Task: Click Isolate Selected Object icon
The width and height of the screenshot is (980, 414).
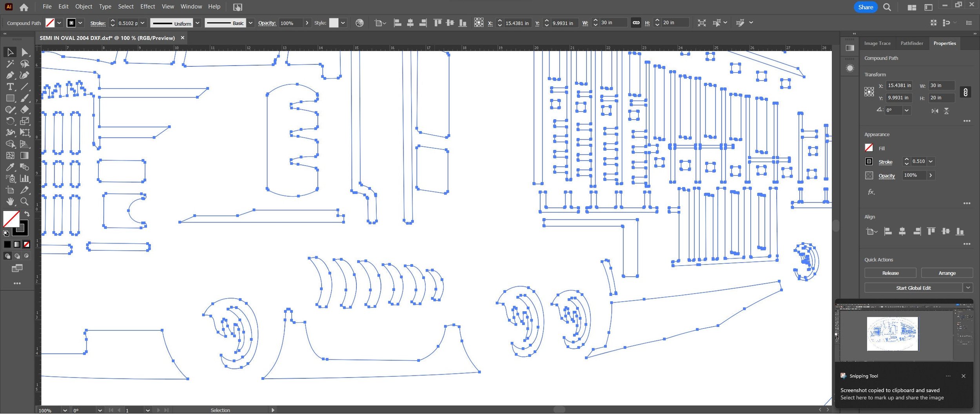Action: pyautogui.click(x=702, y=23)
